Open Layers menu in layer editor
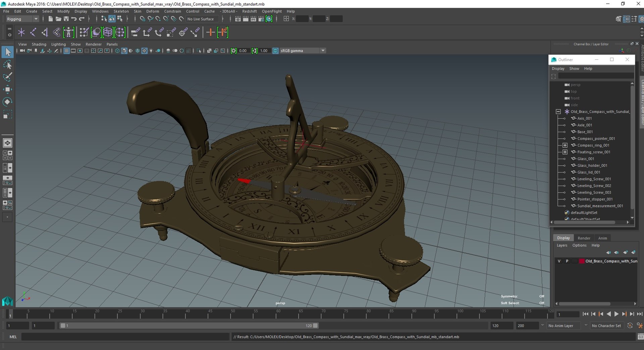This screenshot has width=644, height=350. 562,245
